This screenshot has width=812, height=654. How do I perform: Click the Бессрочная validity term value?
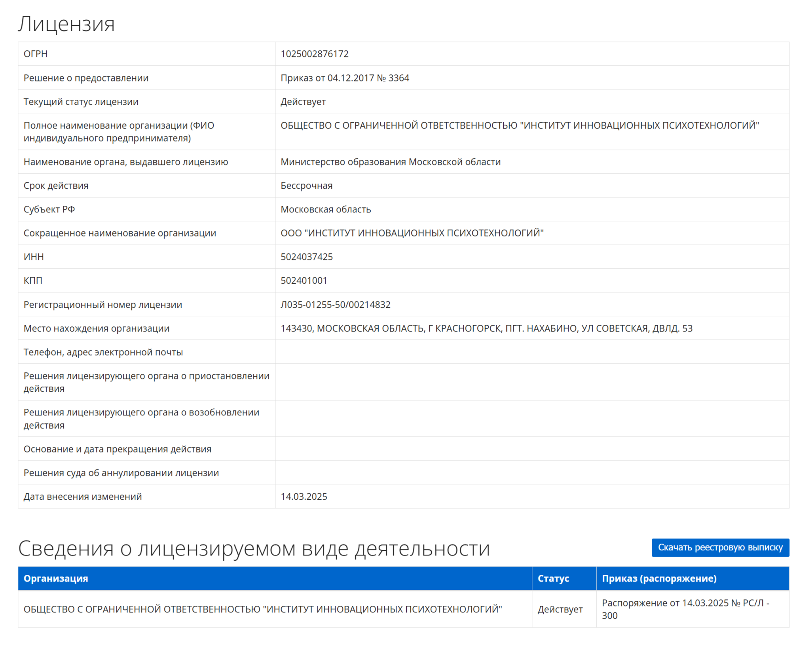[306, 186]
